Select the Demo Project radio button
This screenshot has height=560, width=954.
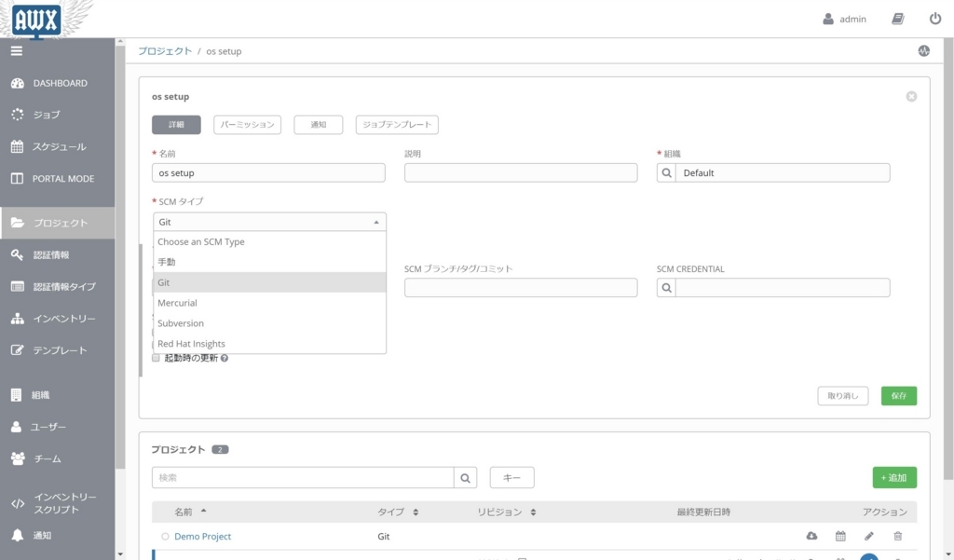(x=165, y=537)
